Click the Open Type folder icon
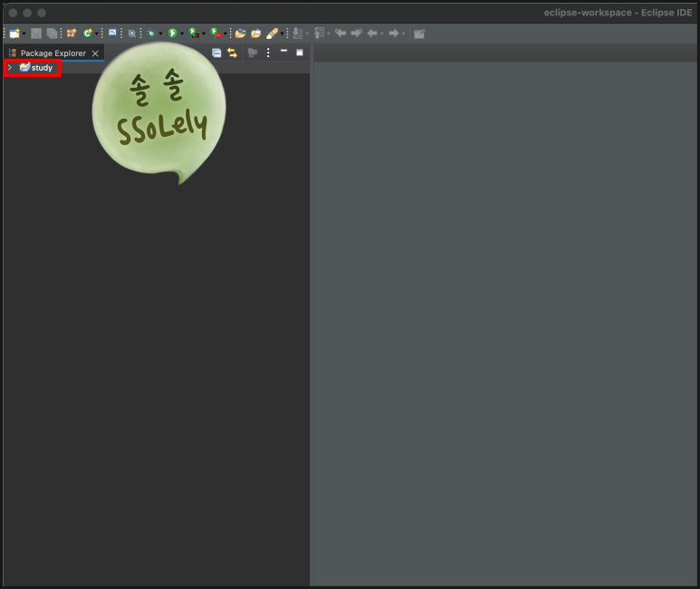The height and width of the screenshot is (589, 700). (x=241, y=34)
